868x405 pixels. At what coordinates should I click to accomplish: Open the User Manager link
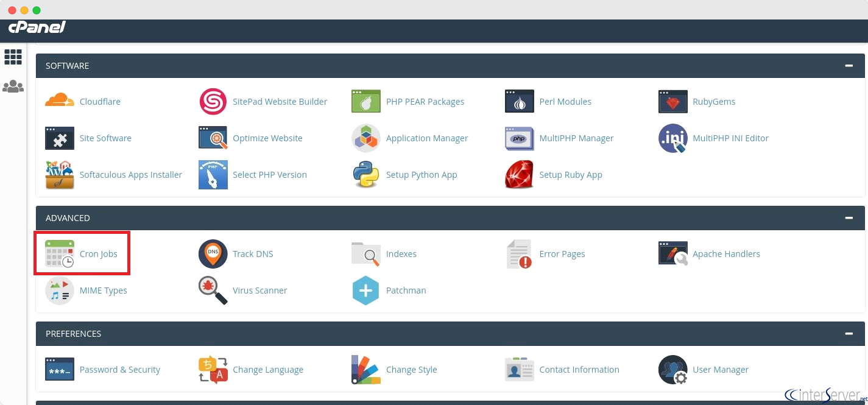721,370
